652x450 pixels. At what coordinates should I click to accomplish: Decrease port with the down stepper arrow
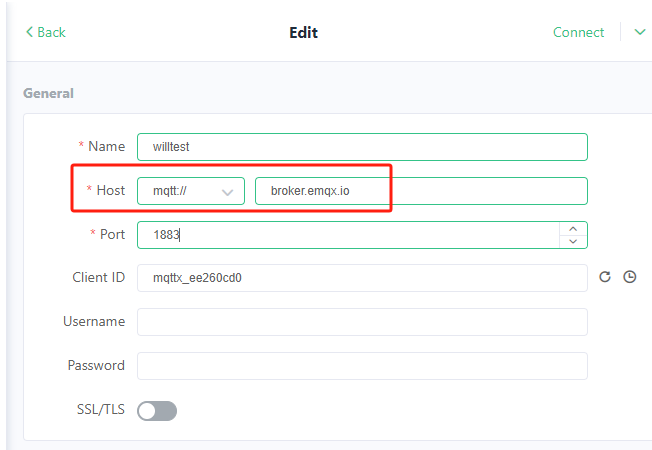[x=573, y=241]
